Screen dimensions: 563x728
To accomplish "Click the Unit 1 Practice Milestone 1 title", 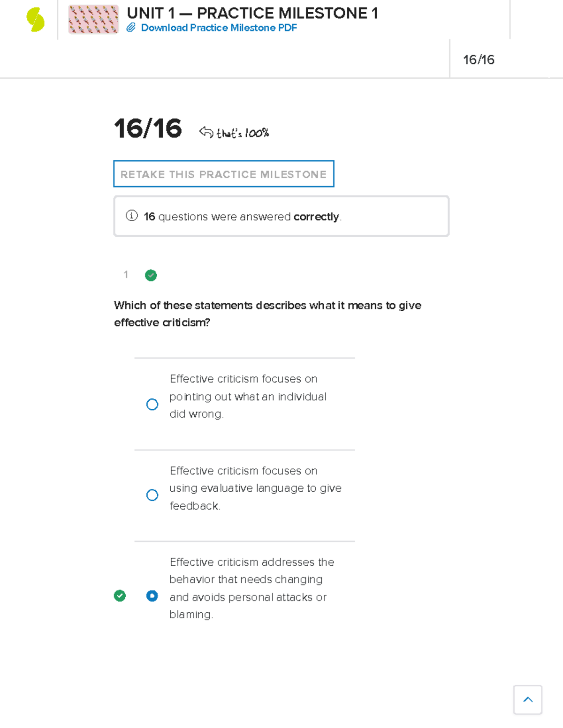I will pyautogui.click(x=252, y=13).
